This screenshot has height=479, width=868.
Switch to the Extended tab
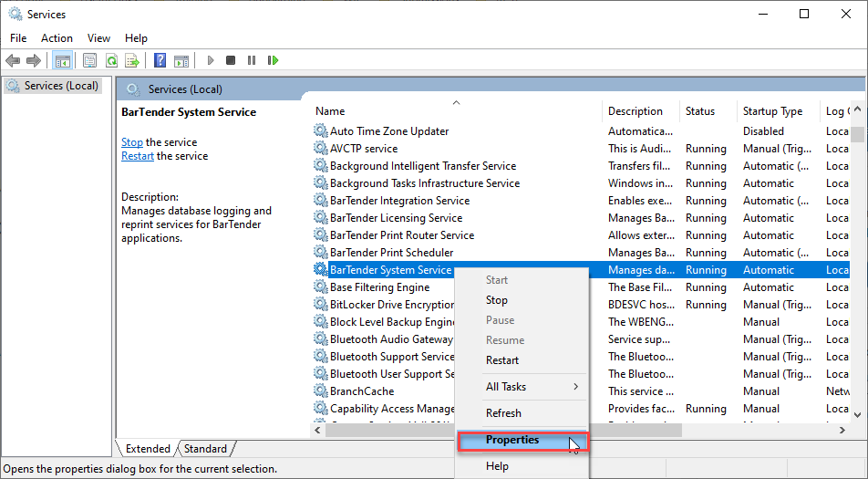tap(148, 449)
